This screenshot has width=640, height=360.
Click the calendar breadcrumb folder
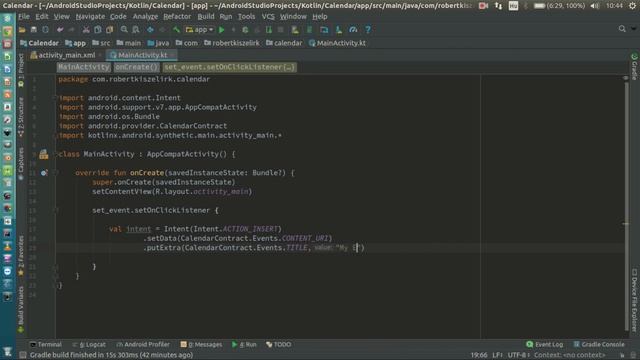284,43
